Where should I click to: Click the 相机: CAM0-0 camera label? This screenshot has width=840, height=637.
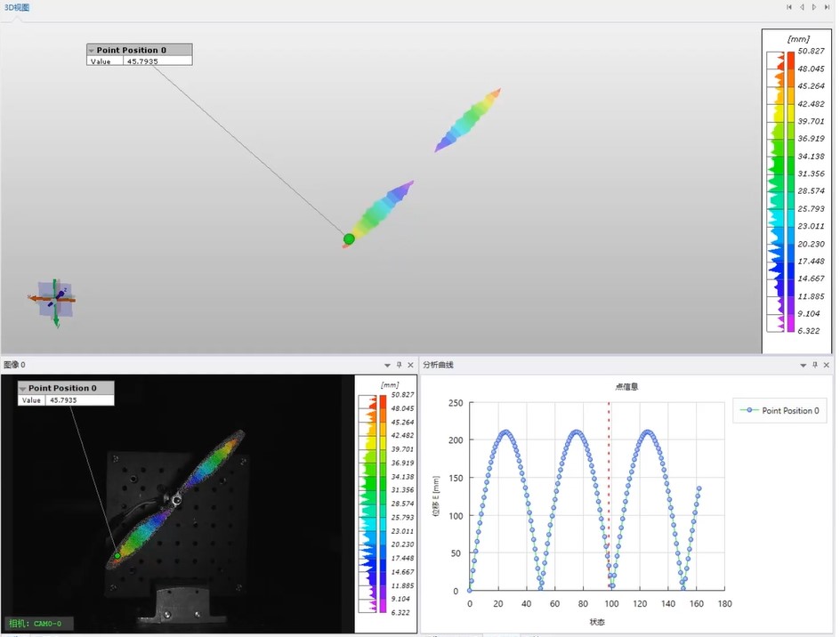[x=39, y=624]
